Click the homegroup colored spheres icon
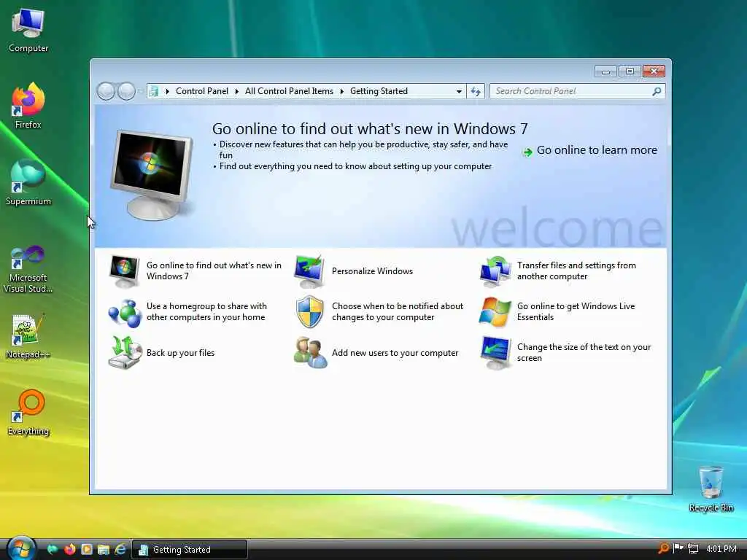The height and width of the screenshot is (560, 747). (124, 312)
